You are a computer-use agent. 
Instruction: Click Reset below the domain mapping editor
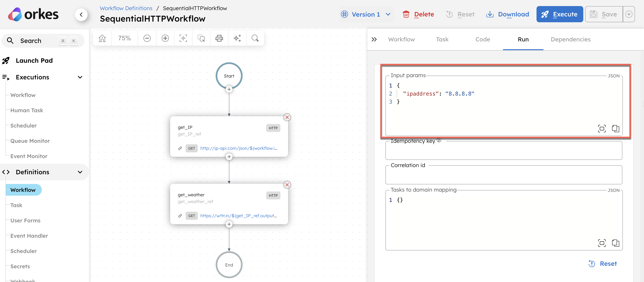click(603, 264)
